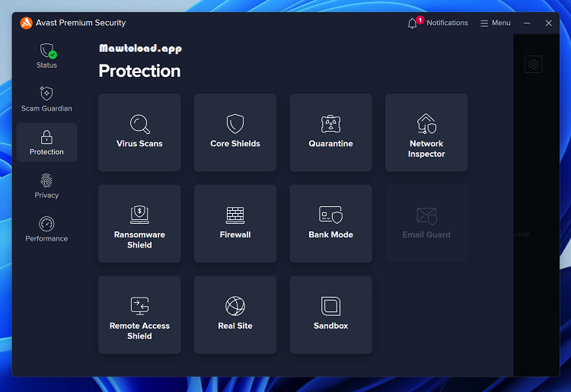
Task: Open the Core Shields tile
Action: 235,132
